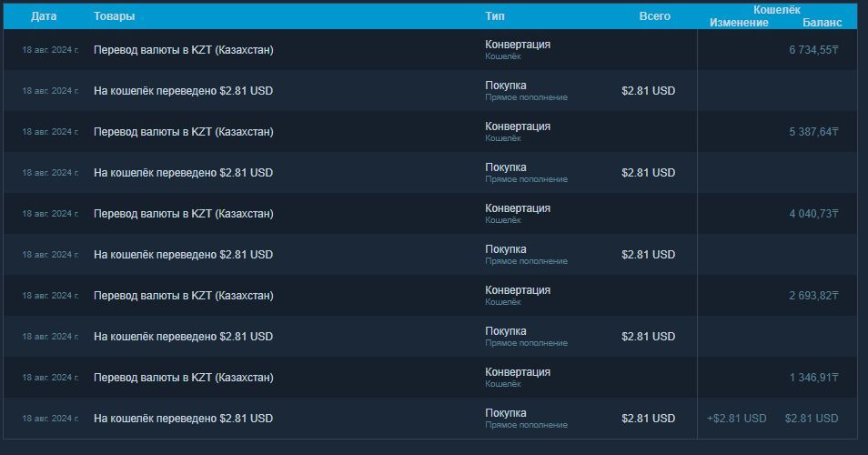Click the +$2.81 USD wallet change value
Viewport: 868px width, 455px height.
[x=736, y=419]
